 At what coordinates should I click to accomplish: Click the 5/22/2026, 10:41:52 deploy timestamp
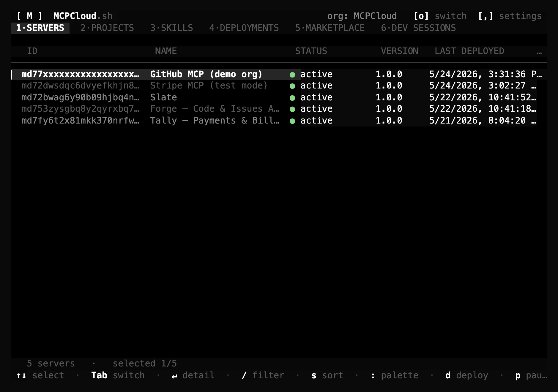pos(483,97)
